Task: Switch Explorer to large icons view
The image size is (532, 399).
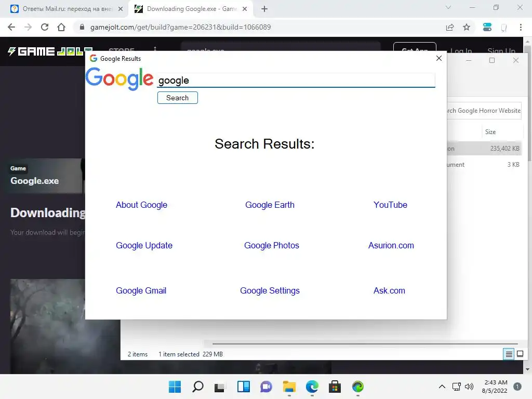Action: click(520, 354)
